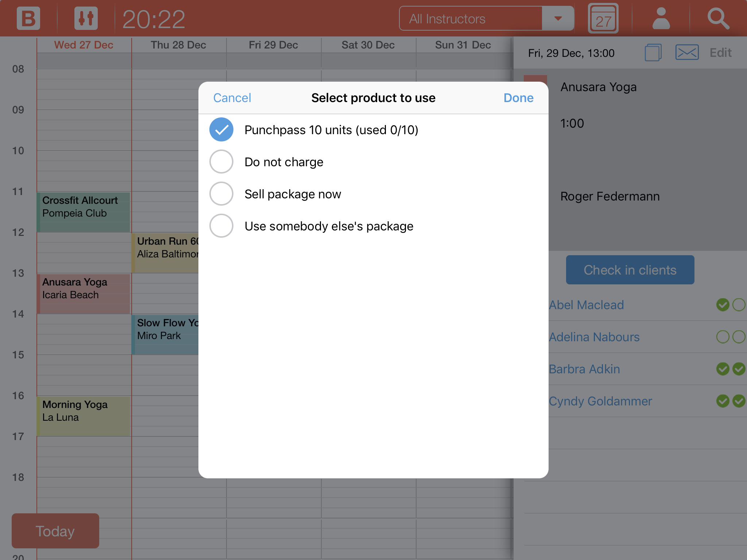Select the Punchpass 10 units option

[221, 130]
